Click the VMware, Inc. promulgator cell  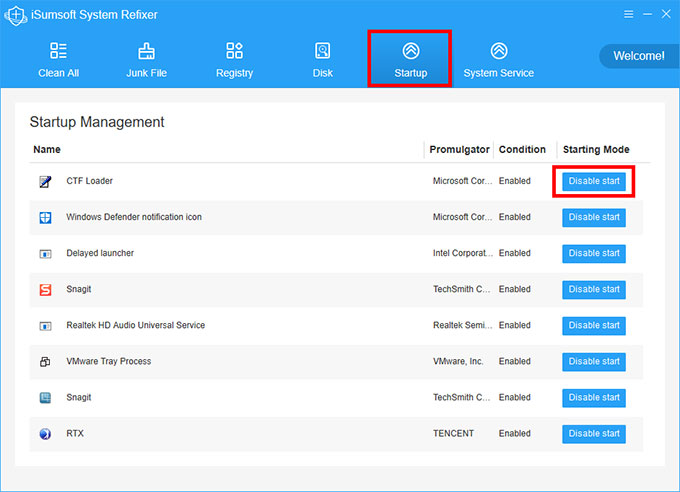coord(458,361)
